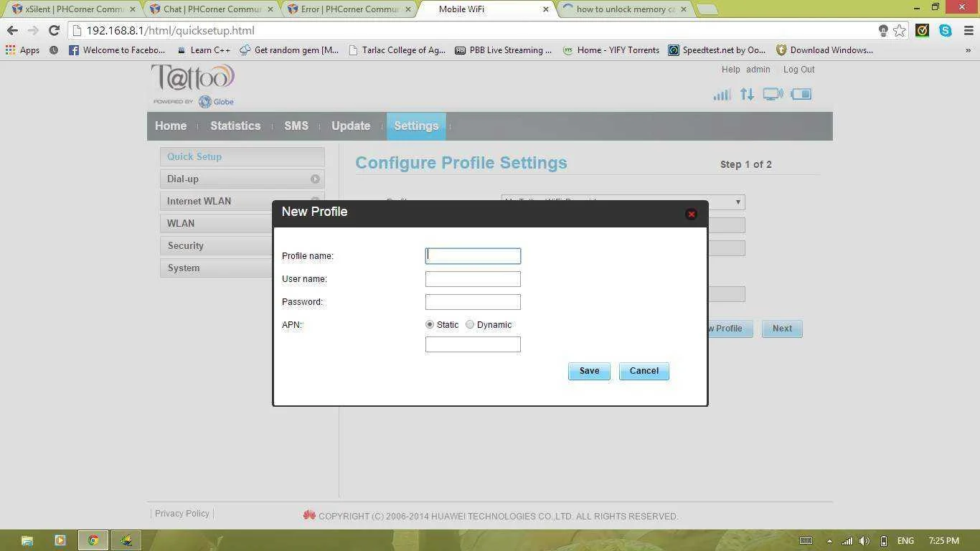Click the Skype extension icon

coord(946,31)
